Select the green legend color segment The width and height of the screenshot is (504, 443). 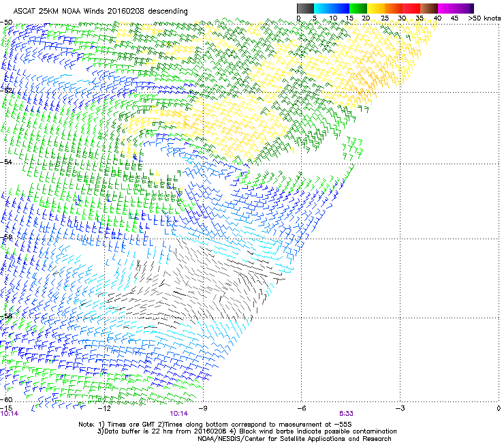coord(358,8)
